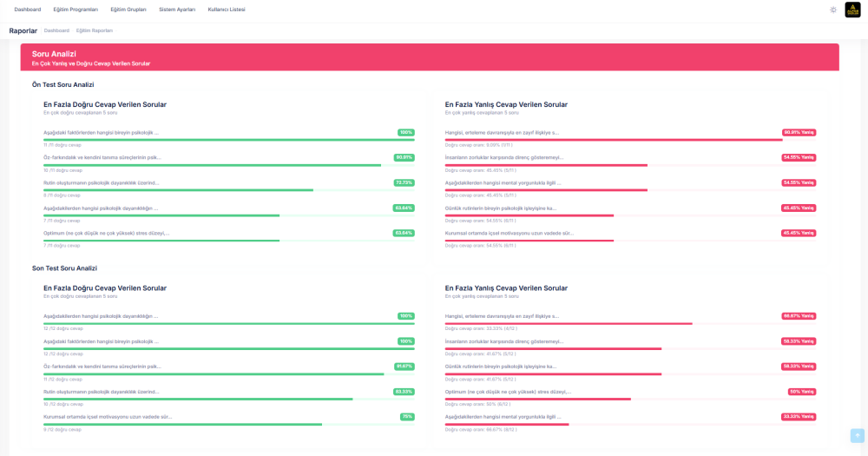Click the 75% badge in Son Test
Viewport: 868px width, 456px height.
coord(407,417)
